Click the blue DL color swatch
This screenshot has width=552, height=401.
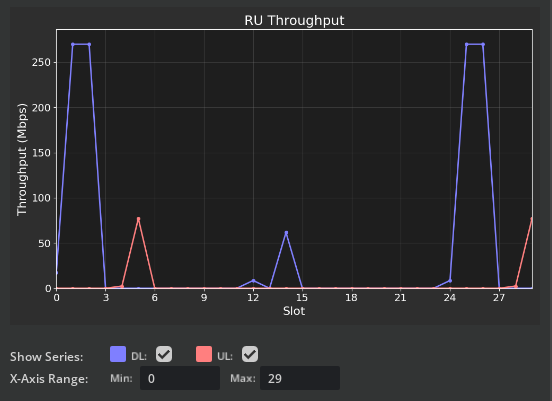click(118, 354)
